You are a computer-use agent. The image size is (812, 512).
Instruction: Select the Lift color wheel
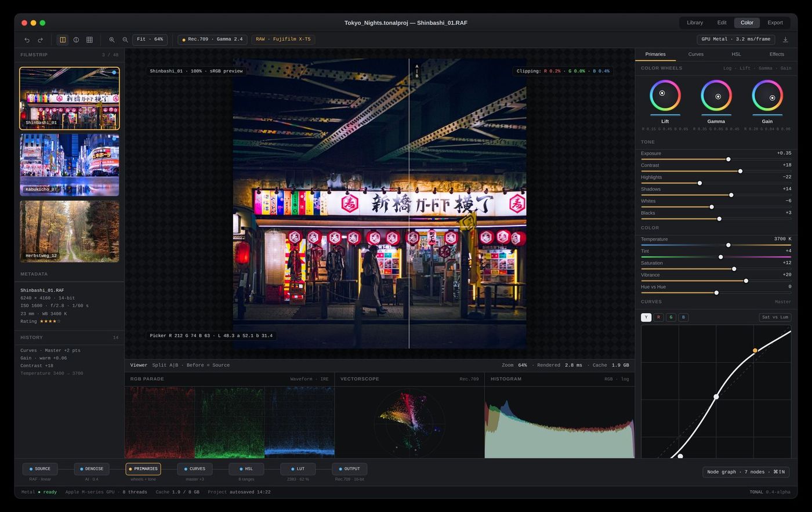pos(665,96)
